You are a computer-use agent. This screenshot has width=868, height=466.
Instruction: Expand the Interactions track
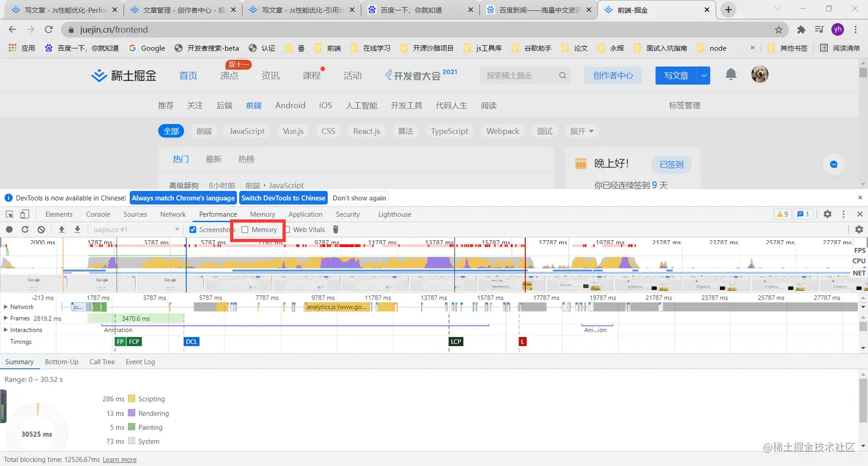tap(6, 330)
